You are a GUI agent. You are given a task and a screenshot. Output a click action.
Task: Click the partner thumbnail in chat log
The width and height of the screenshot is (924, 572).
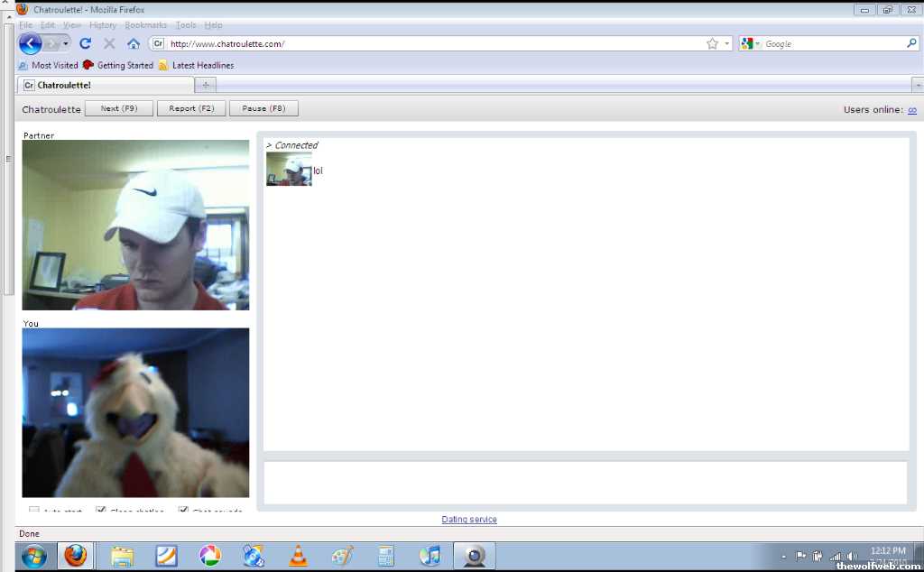tap(289, 169)
